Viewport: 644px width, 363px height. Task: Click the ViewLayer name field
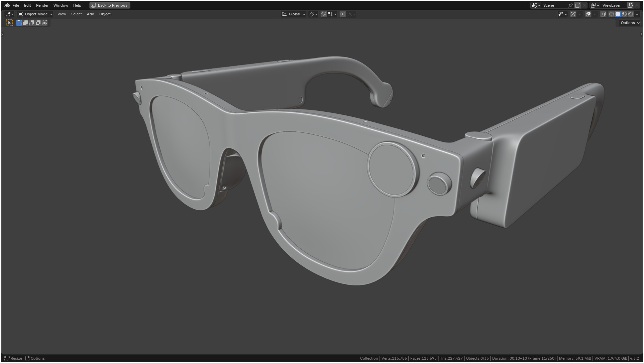[x=614, y=5]
